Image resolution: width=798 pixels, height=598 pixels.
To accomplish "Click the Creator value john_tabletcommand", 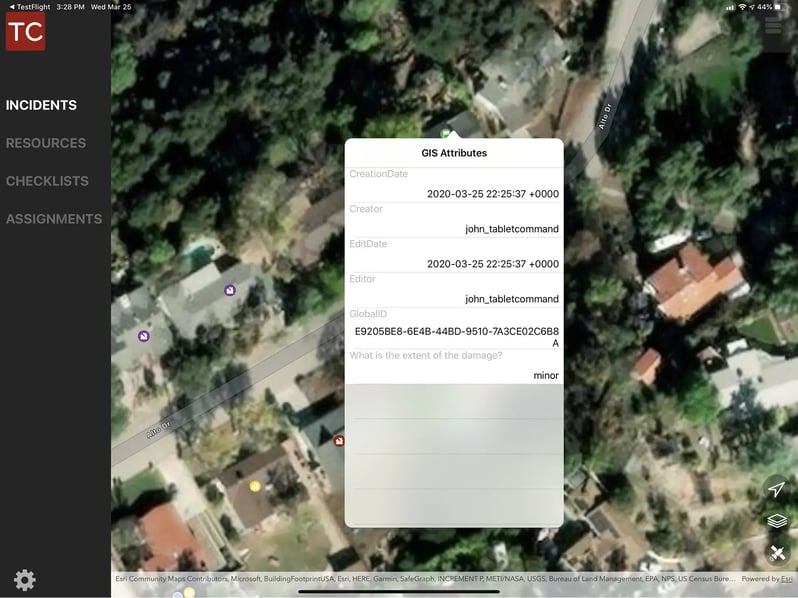I will [511, 229].
